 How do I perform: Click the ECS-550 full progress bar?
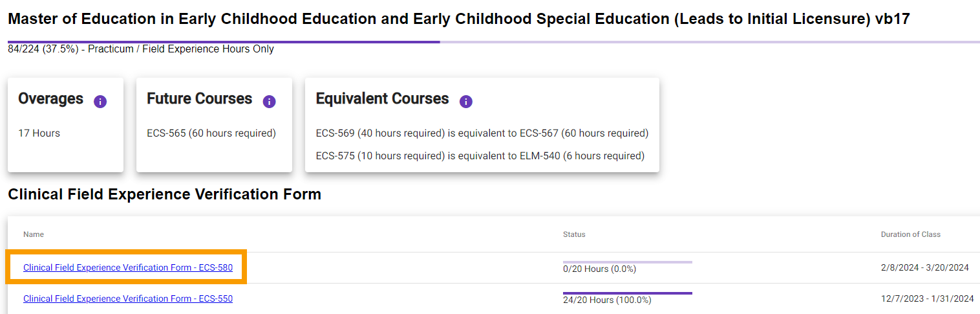[x=628, y=293]
